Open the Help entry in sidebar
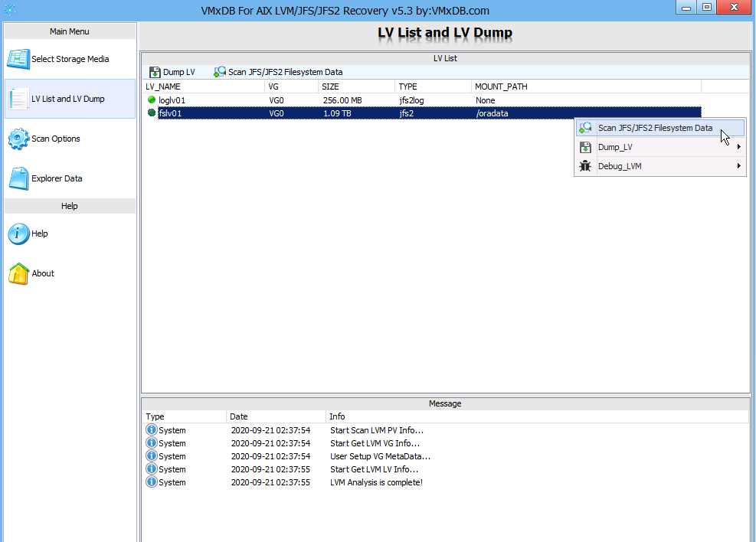The height and width of the screenshot is (542, 756). pyautogui.click(x=70, y=233)
